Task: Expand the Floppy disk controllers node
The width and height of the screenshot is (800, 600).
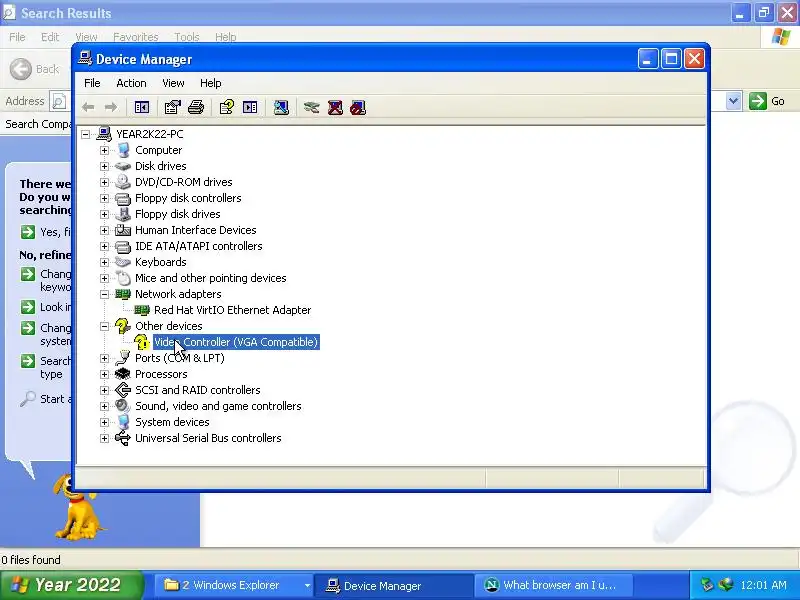Action: [x=105, y=198]
